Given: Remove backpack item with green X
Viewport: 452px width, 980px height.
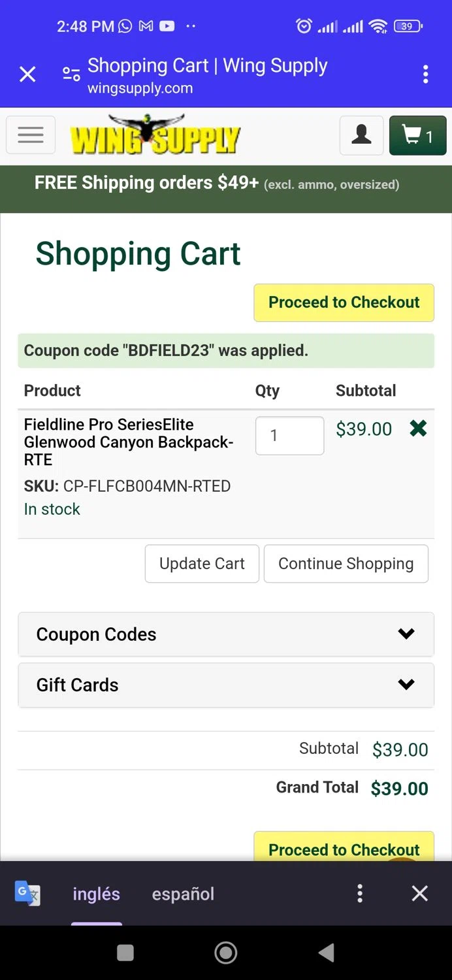Looking at the screenshot, I should point(418,429).
